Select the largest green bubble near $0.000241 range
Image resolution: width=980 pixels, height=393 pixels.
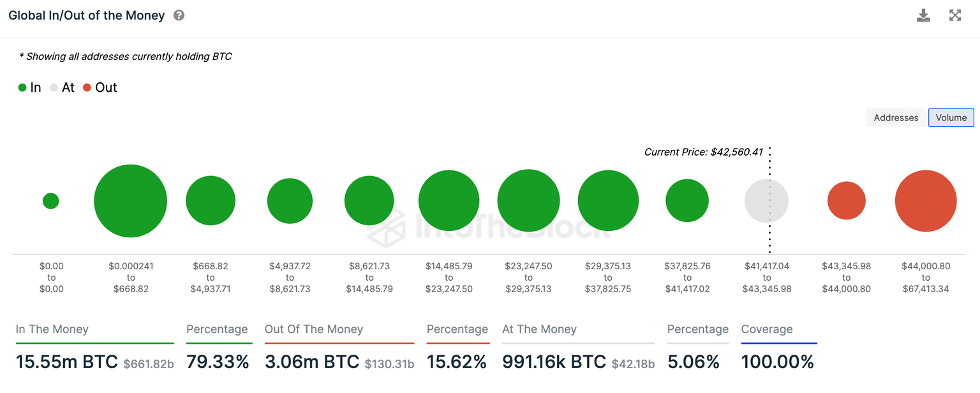[130, 200]
